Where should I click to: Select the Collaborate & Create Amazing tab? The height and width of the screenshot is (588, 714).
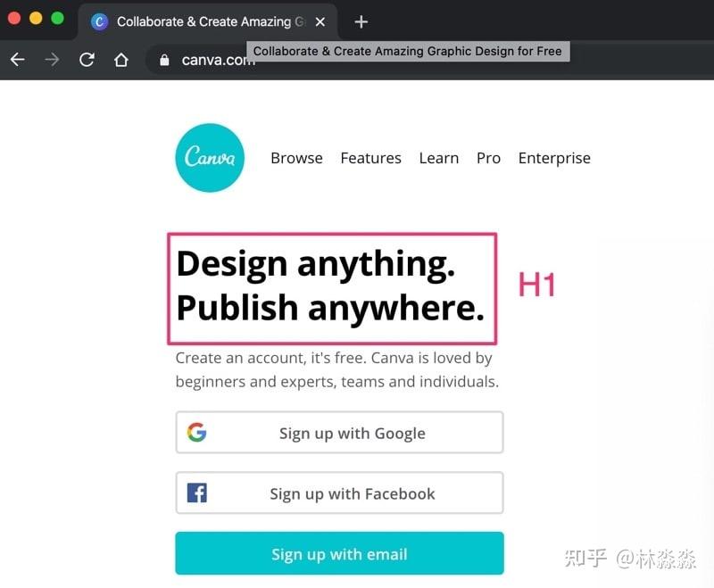(x=205, y=21)
